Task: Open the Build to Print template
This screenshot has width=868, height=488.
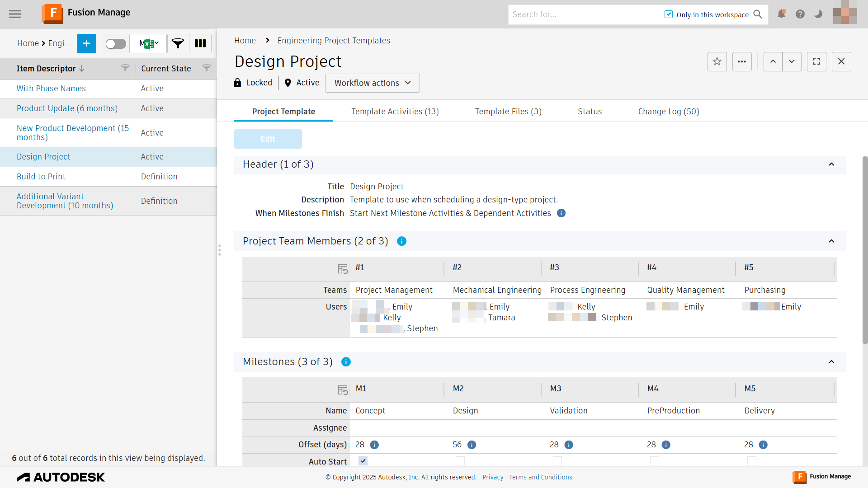Action: click(x=41, y=177)
